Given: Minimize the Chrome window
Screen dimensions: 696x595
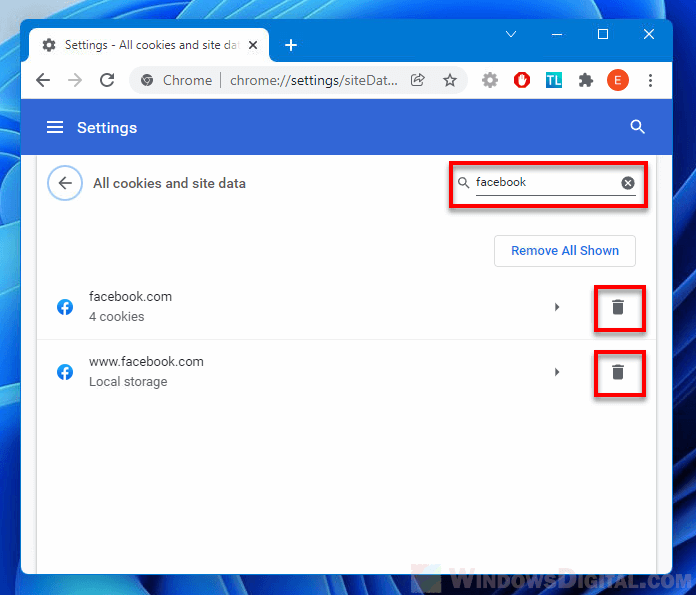Looking at the screenshot, I should 557,34.
